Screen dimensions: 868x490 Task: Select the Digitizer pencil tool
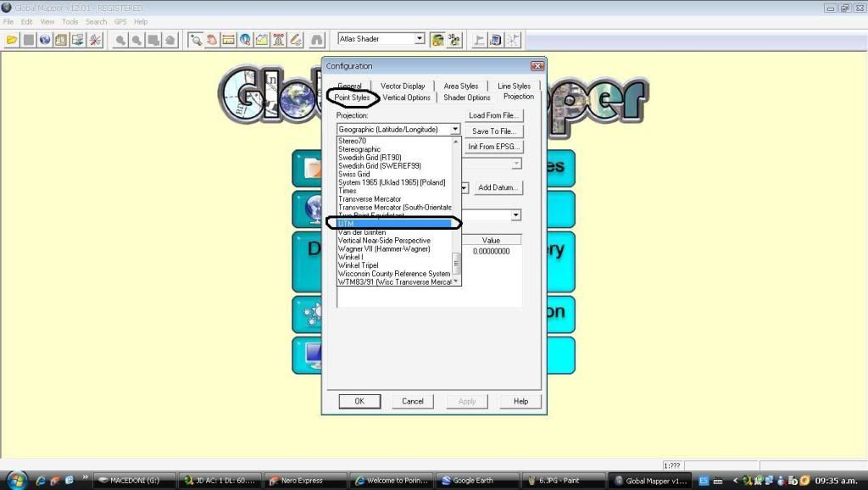296,40
